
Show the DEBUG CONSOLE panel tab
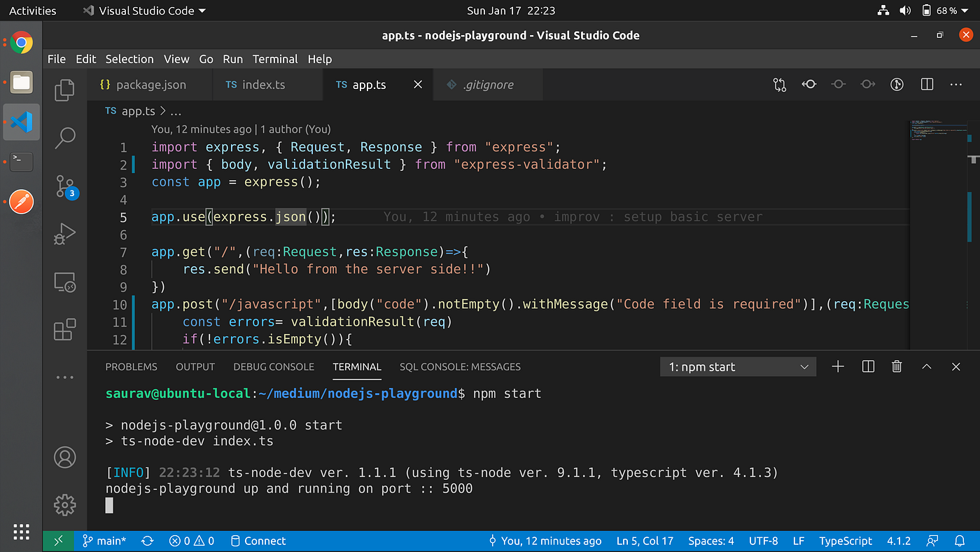point(274,366)
